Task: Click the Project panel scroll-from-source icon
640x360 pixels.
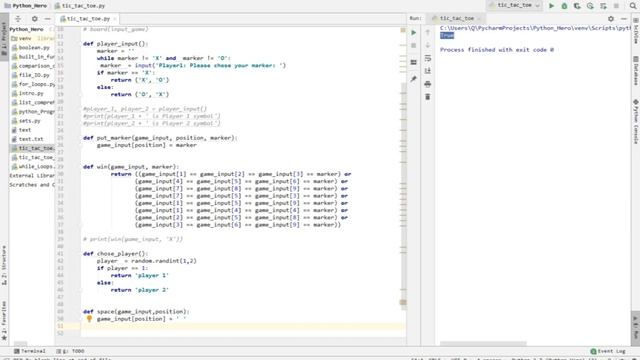Action: tap(18, 19)
